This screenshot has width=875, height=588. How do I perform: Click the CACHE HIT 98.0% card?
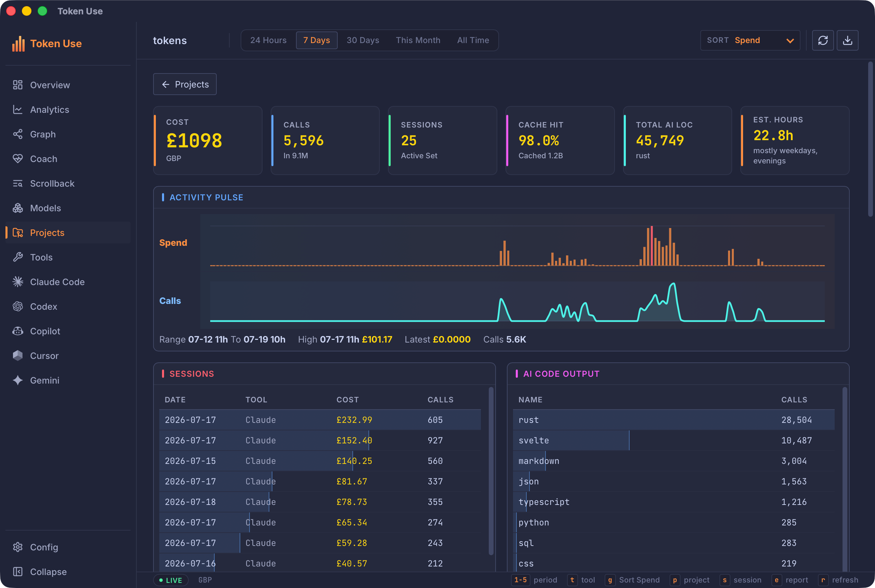point(560,140)
